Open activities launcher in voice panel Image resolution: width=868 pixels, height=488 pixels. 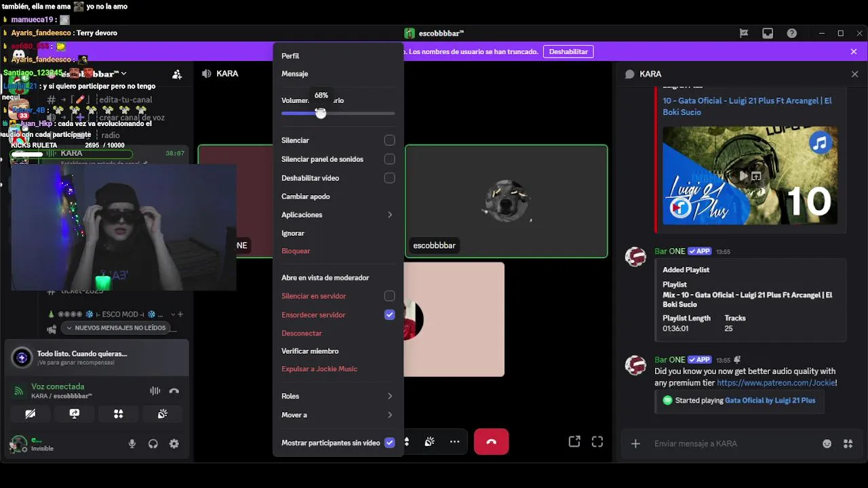pos(119,413)
